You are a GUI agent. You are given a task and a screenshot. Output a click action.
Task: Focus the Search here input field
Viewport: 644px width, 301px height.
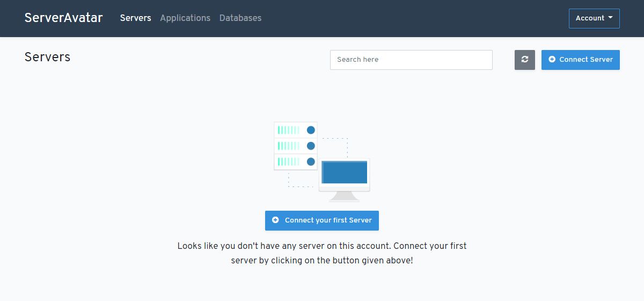click(411, 60)
